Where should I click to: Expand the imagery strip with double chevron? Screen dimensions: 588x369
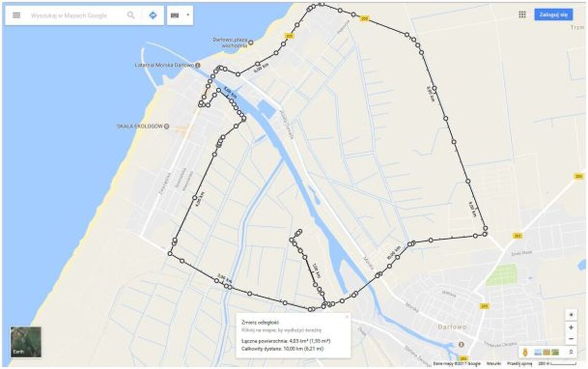(571, 352)
